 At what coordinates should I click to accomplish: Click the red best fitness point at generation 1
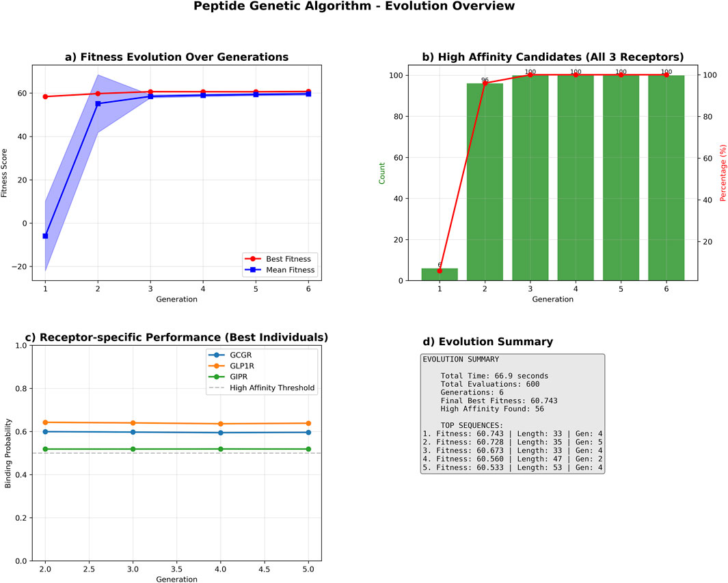point(45,96)
